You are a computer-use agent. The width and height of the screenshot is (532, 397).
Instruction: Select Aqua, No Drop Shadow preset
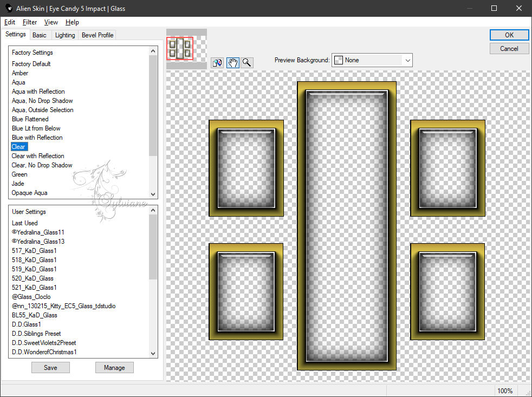point(42,100)
